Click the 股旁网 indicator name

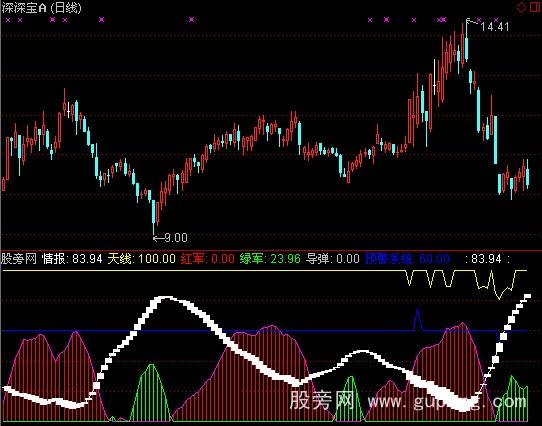tap(19, 259)
